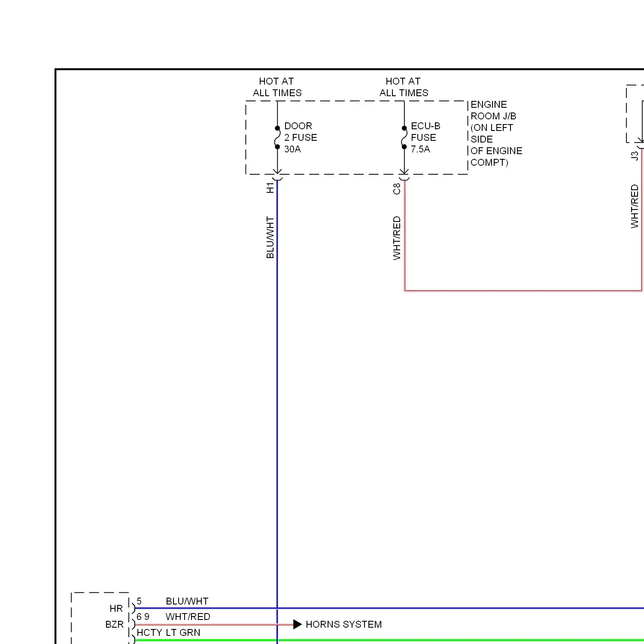The height and width of the screenshot is (644, 644).
Task: Click the ENGINE ROOM J/B description text
Action: click(x=496, y=134)
